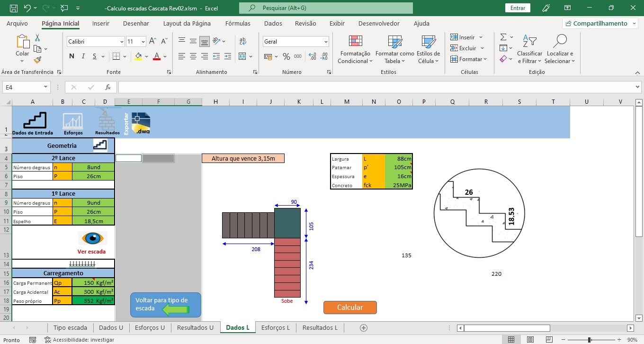
Task: Toggle underline S formatting
Action: tap(95, 56)
